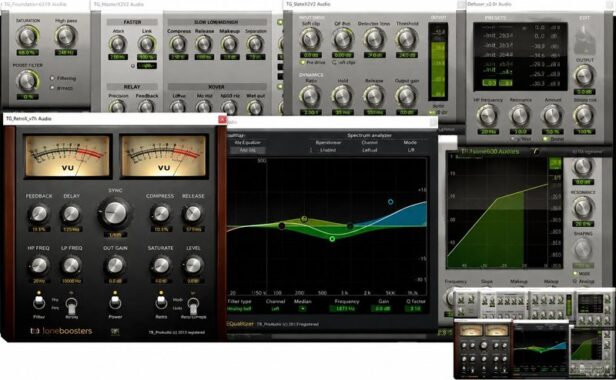Click the Amount knob below the presets display
616x380 pixels.
pyautogui.click(x=552, y=116)
